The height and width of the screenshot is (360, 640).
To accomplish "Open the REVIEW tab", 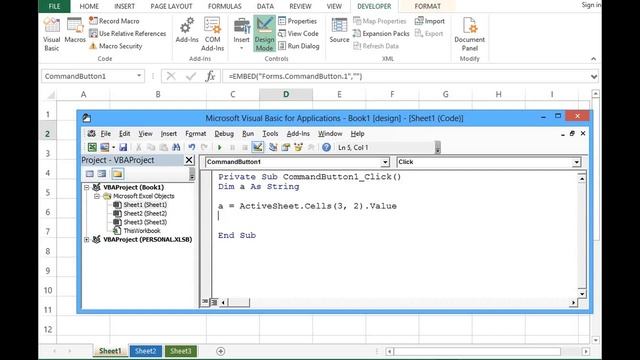I will click(x=300, y=6).
